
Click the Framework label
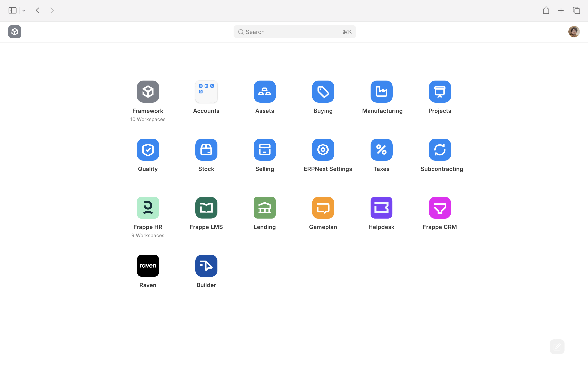click(x=148, y=111)
